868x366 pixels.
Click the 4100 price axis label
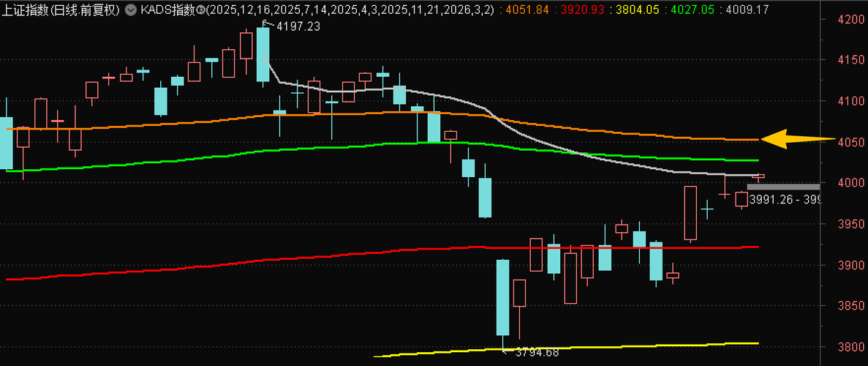[x=850, y=101]
